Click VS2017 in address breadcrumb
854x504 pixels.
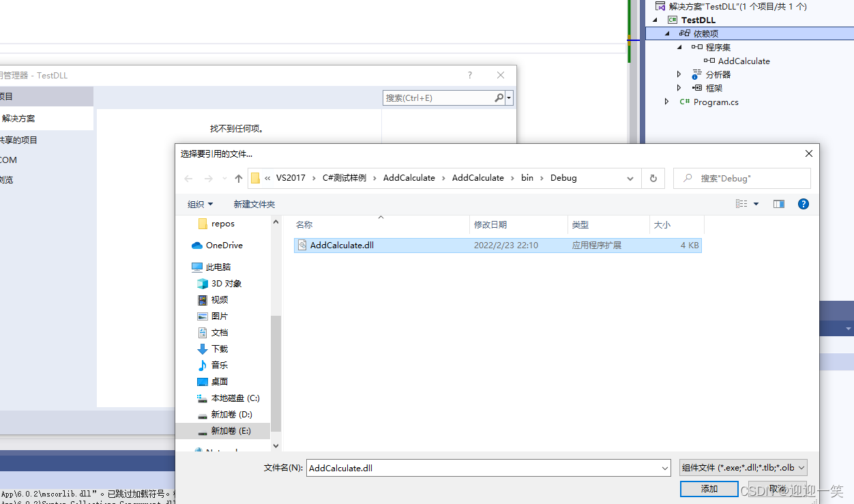pyautogui.click(x=291, y=178)
